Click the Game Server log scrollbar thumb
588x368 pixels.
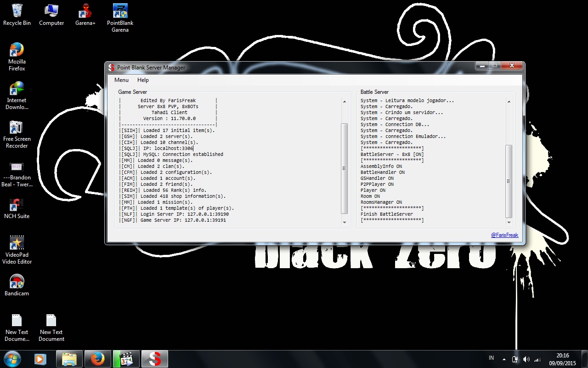(x=345, y=168)
